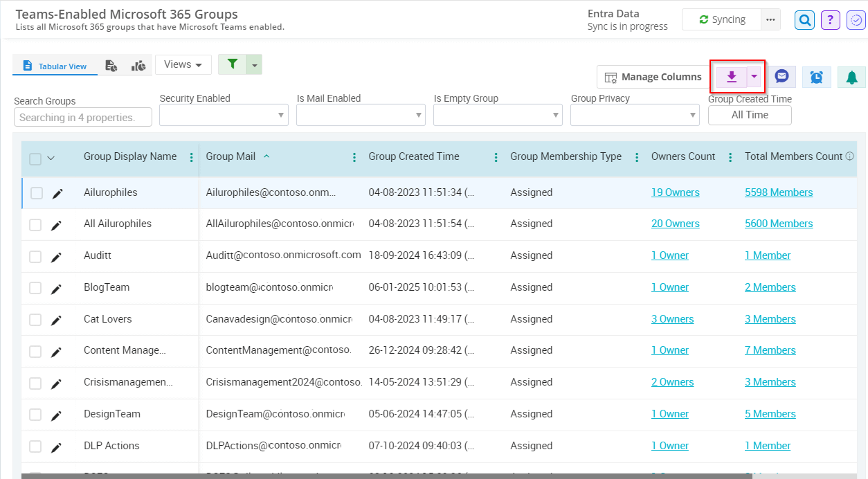Open alerts using the bell icon
The image size is (868, 479).
[x=851, y=77]
